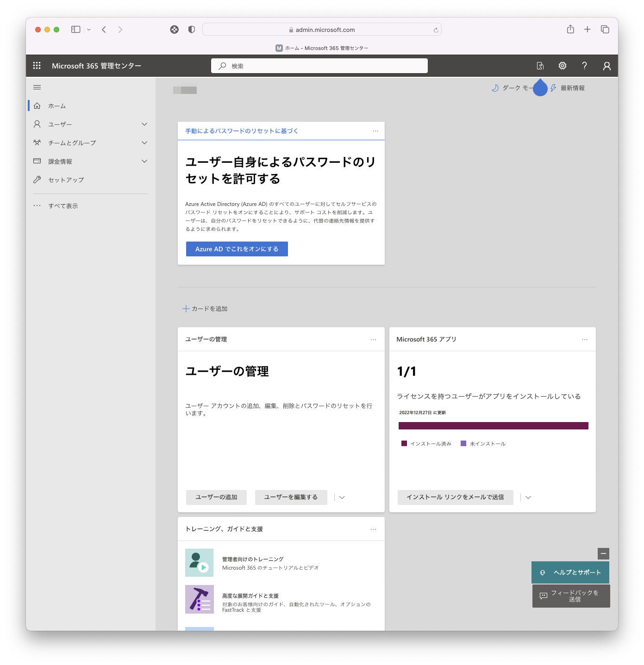Click the セットアップ wrench icon
644x665 pixels.
click(x=37, y=180)
